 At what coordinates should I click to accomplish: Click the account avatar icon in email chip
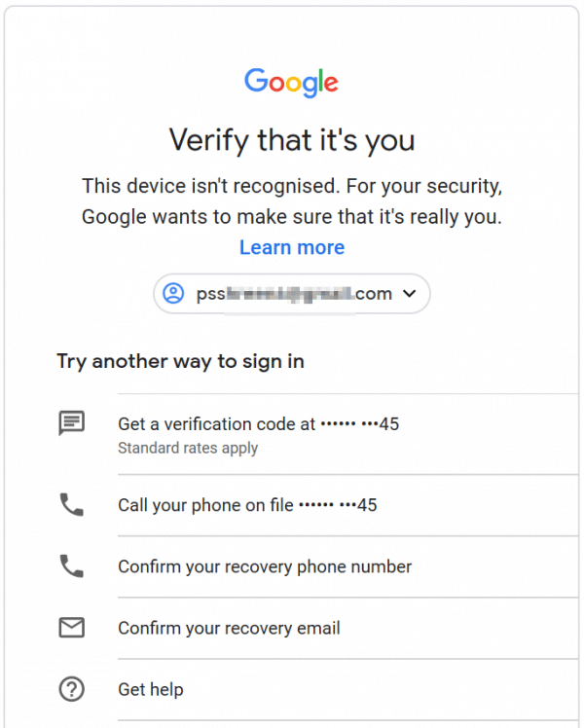[x=173, y=293]
